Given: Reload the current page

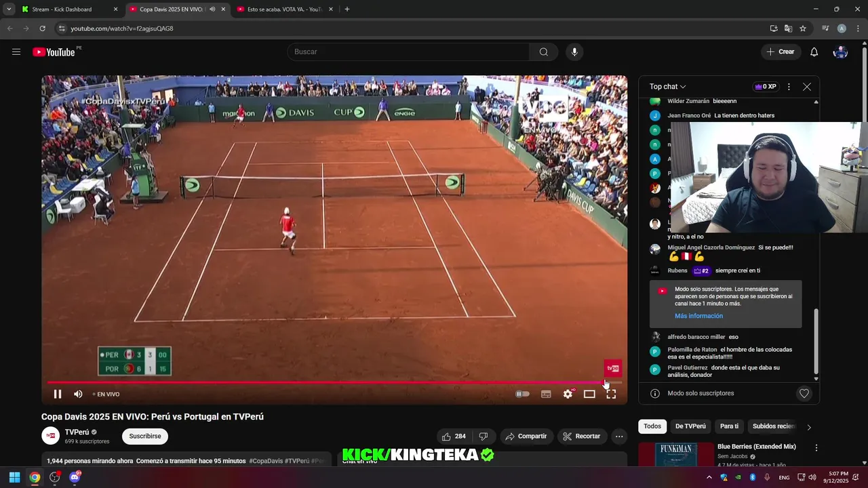Looking at the screenshot, I should pyautogui.click(x=42, y=28).
